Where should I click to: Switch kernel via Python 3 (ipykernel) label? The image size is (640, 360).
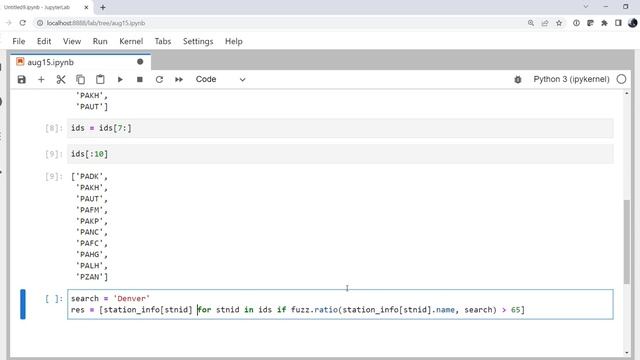tap(571, 79)
